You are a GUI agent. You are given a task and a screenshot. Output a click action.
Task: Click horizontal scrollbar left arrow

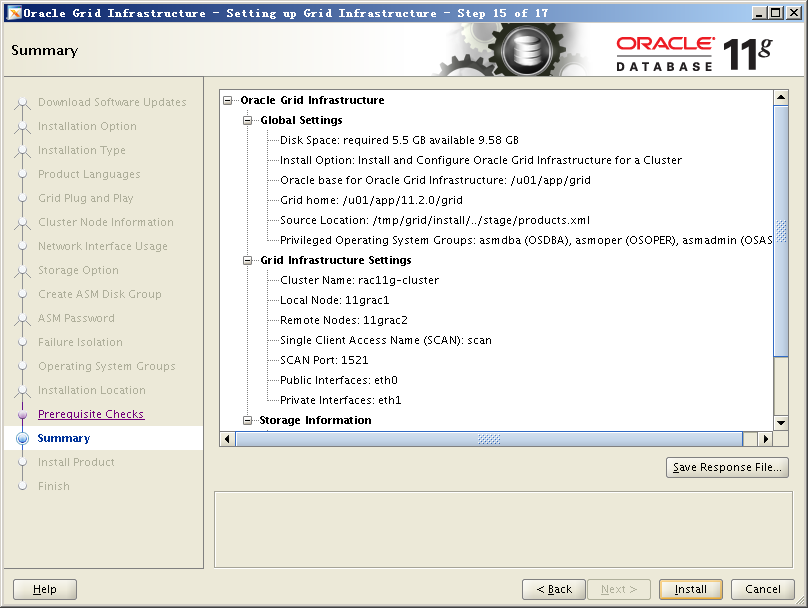(x=227, y=439)
